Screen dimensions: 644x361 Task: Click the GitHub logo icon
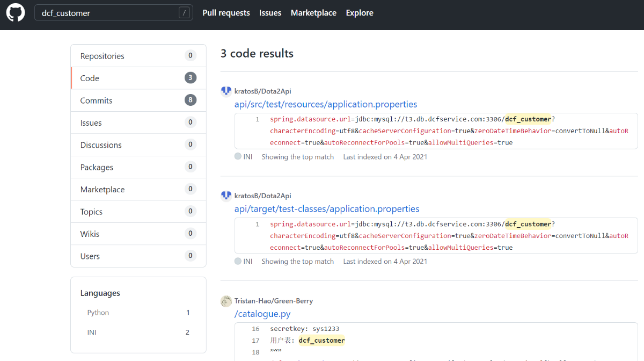tap(16, 13)
